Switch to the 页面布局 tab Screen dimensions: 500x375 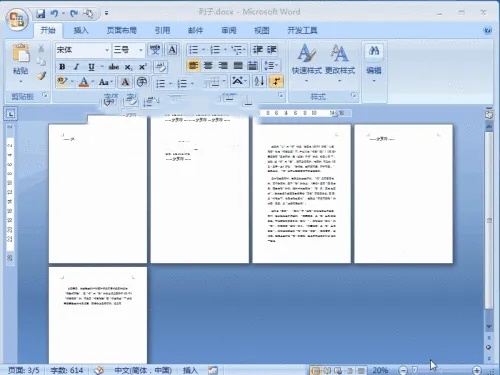click(x=122, y=30)
